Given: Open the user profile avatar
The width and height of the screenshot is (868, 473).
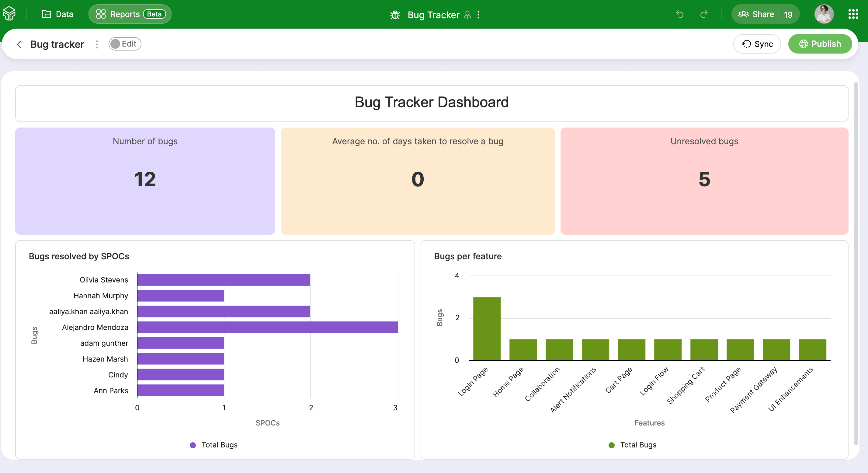Looking at the screenshot, I should point(824,14).
